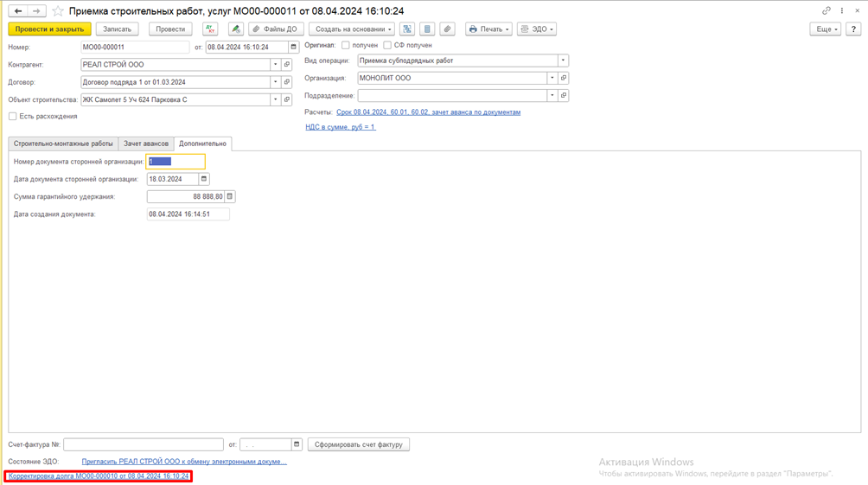The height and width of the screenshot is (485, 868).
Task: Check the Оригинал получен checkbox
Action: pyautogui.click(x=346, y=45)
